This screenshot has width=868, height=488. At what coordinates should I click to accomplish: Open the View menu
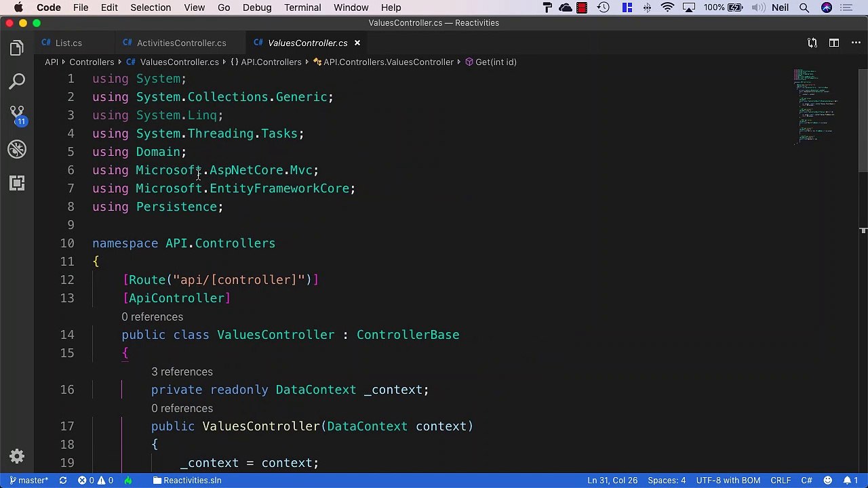[194, 7]
